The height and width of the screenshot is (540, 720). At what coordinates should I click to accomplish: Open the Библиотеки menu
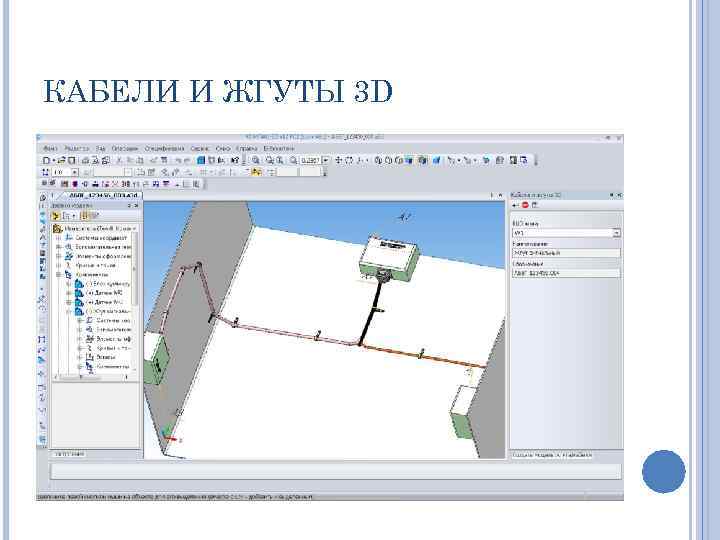click(x=279, y=149)
